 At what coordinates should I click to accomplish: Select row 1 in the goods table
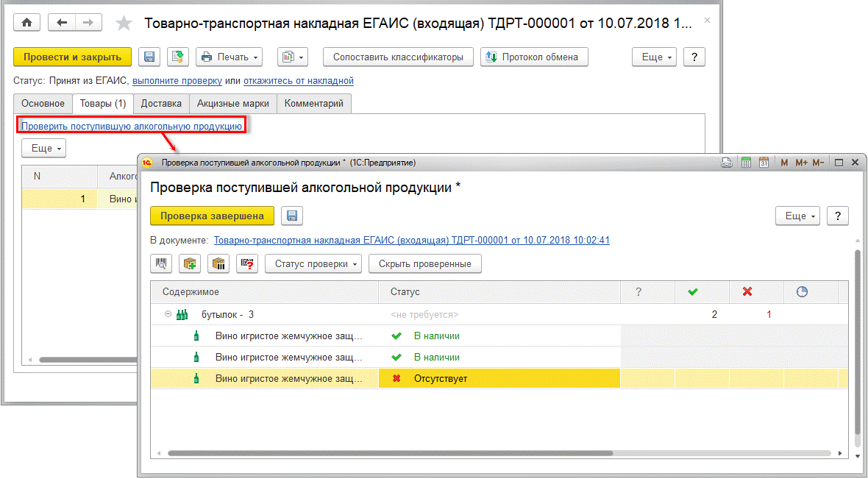coord(79,198)
